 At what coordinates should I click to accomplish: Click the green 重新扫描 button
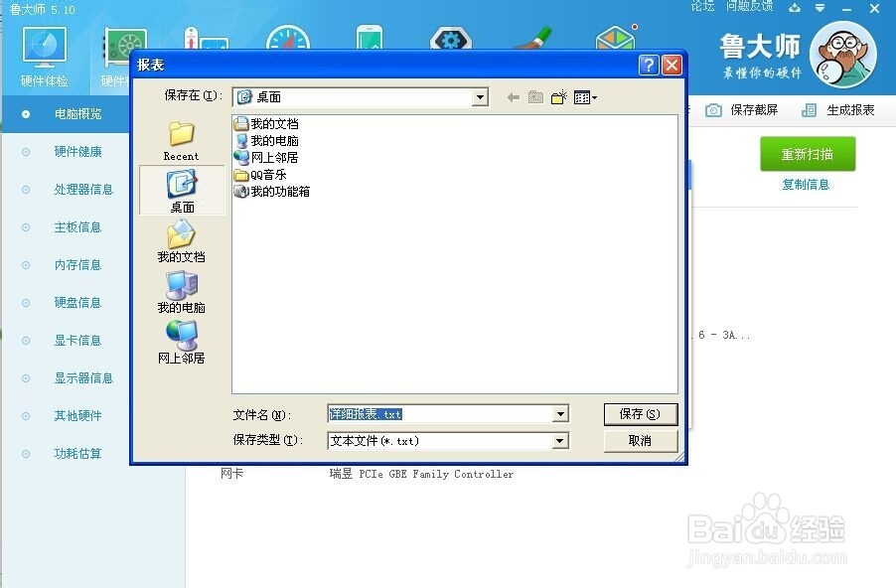click(806, 154)
